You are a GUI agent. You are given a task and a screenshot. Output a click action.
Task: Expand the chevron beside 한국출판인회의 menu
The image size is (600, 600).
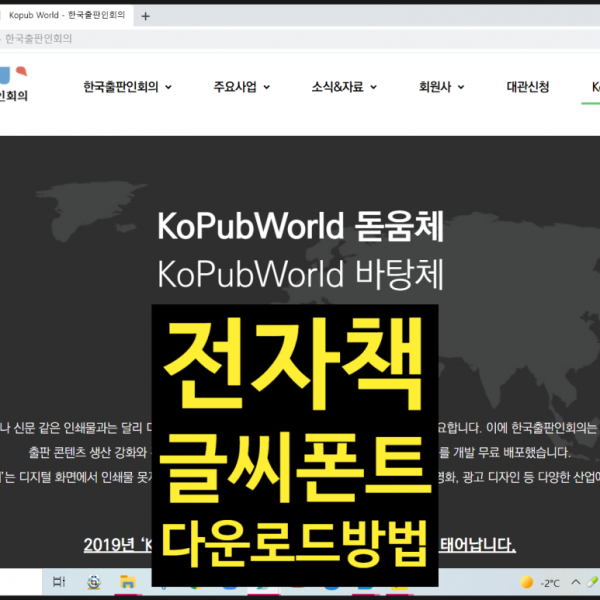168,88
